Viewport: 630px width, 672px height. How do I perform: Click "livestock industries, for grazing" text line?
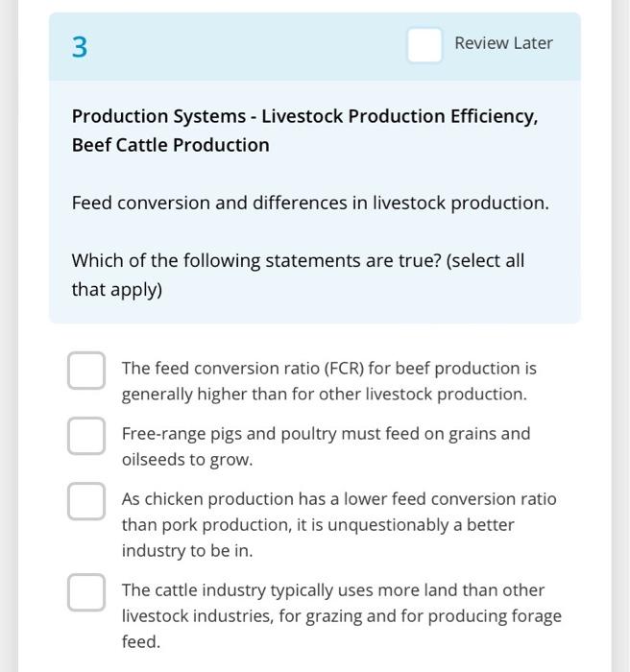point(341,616)
